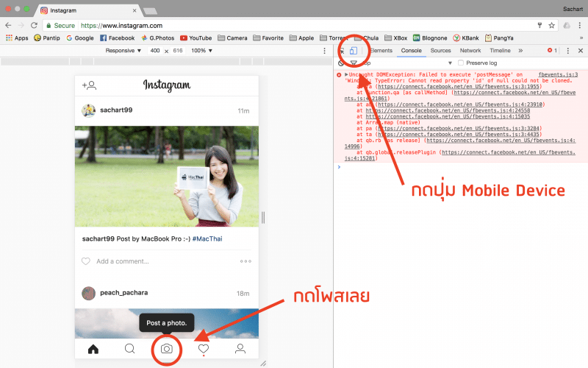The height and width of the screenshot is (368, 588).
Task: Open the 100% zoom dropdown
Action: point(201,51)
